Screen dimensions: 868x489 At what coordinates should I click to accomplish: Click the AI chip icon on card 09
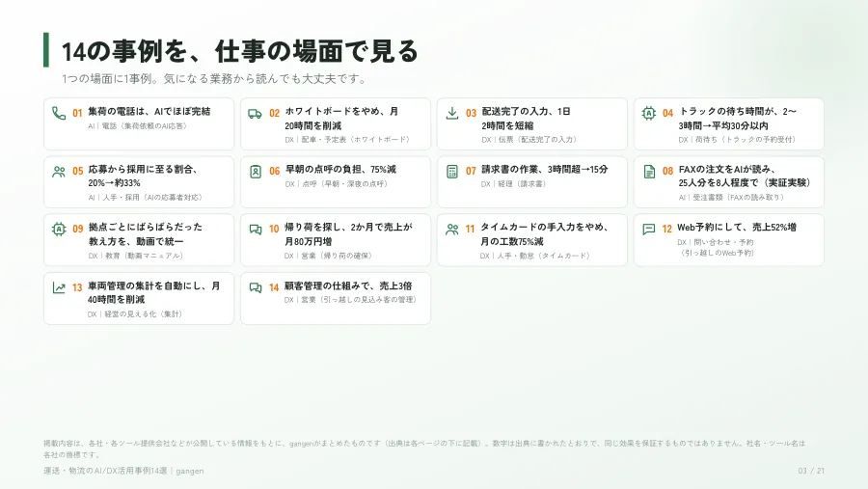point(59,230)
